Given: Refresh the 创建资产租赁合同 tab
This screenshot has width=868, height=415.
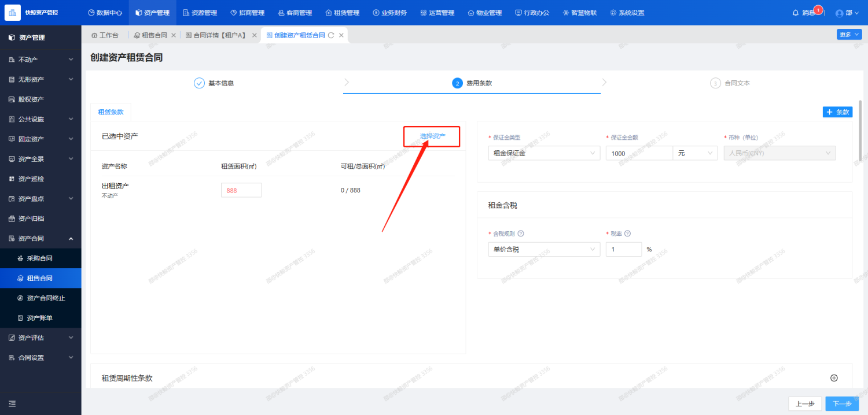Looking at the screenshot, I should pyautogui.click(x=331, y=35).
